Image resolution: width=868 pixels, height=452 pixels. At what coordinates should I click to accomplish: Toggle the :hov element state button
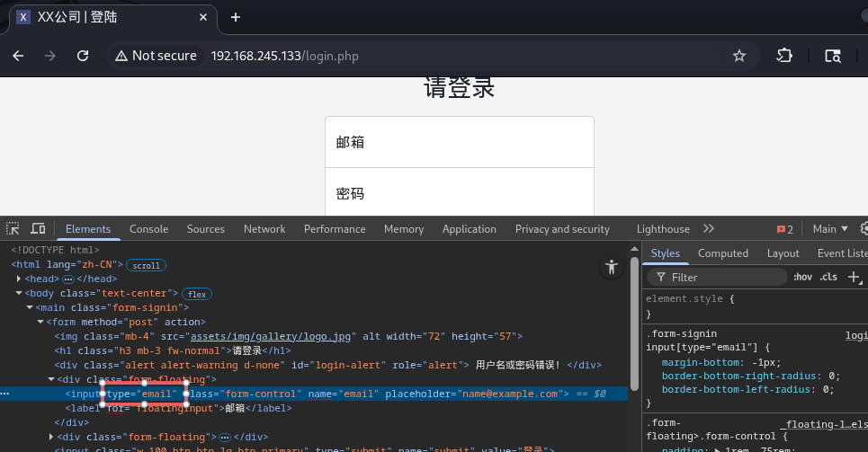click(x=802, y=277)
